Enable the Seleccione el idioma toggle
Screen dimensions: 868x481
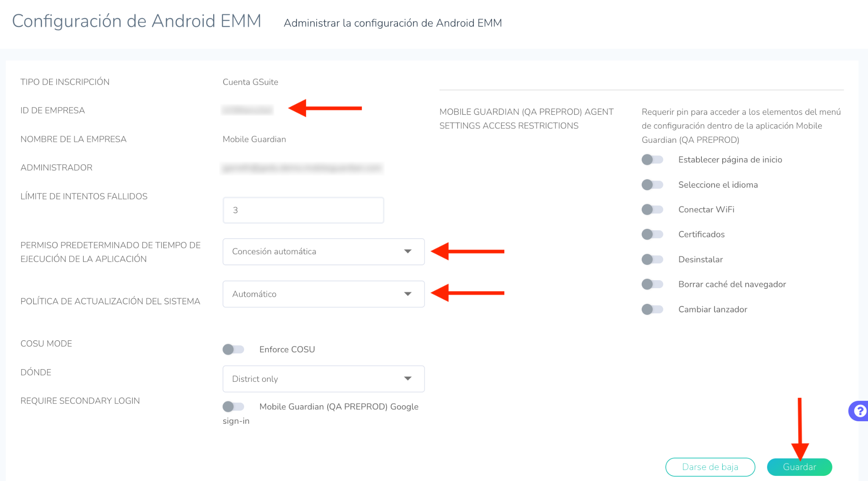(652, 185)
